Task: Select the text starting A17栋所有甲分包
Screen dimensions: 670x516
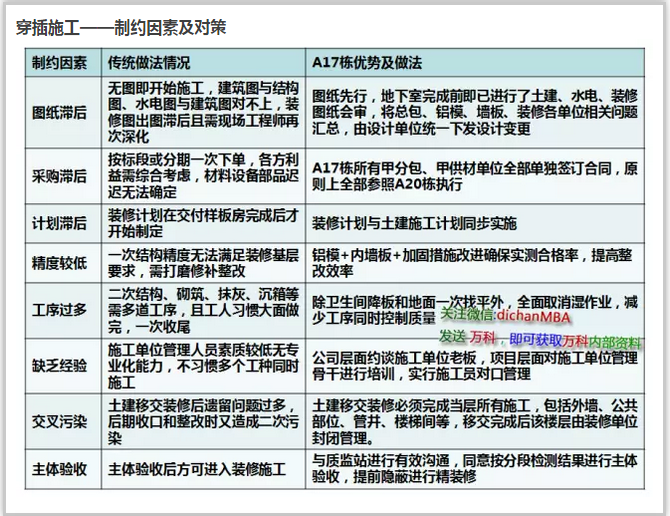Action: pyautogui.click(x=475, y=176)
